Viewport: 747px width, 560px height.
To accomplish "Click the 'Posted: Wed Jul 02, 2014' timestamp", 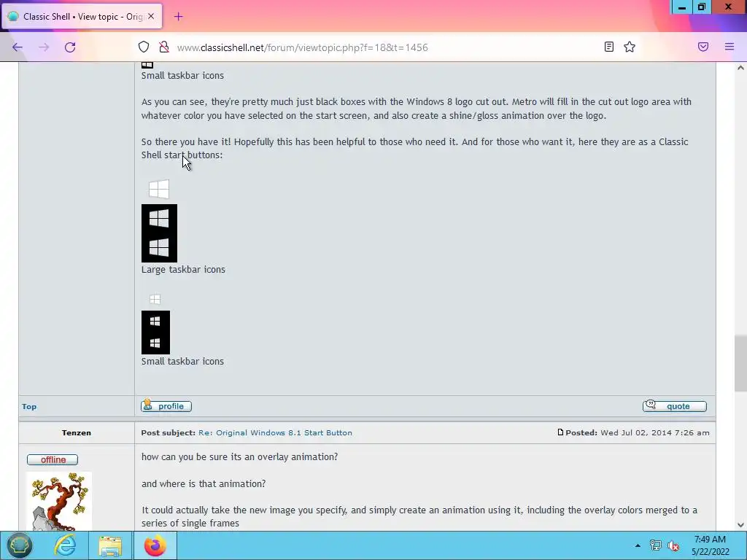I will click(x=638, y=433).
